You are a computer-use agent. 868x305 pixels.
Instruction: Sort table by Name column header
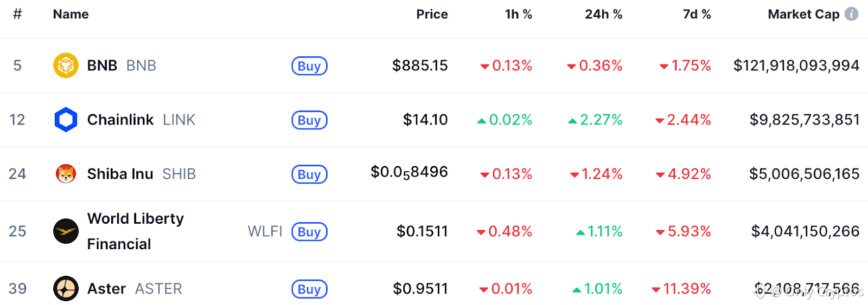click(71, 14)
